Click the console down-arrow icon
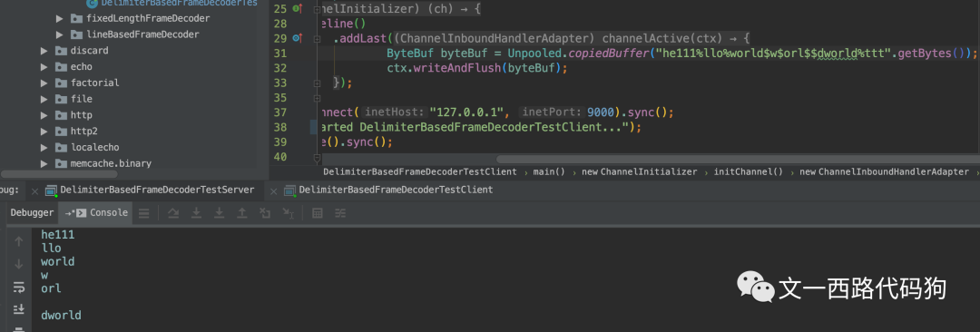The height and width of the screenshot is (332, 980). pos(19,264)
